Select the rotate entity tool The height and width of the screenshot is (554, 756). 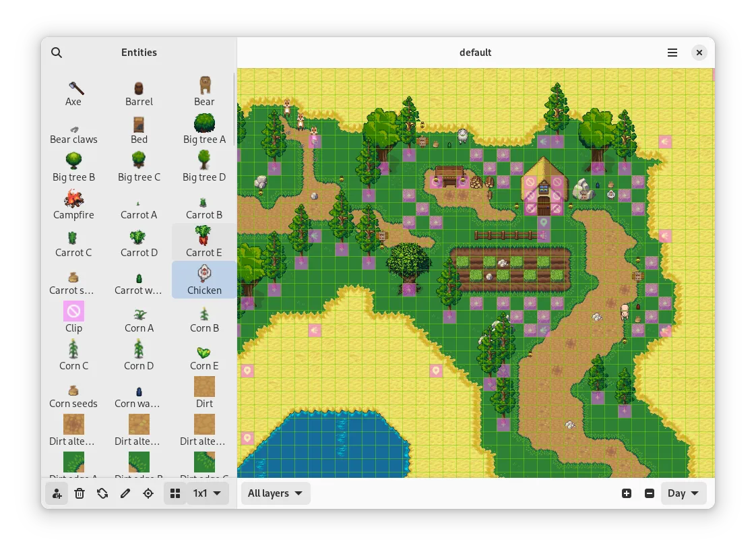point(102,493)
